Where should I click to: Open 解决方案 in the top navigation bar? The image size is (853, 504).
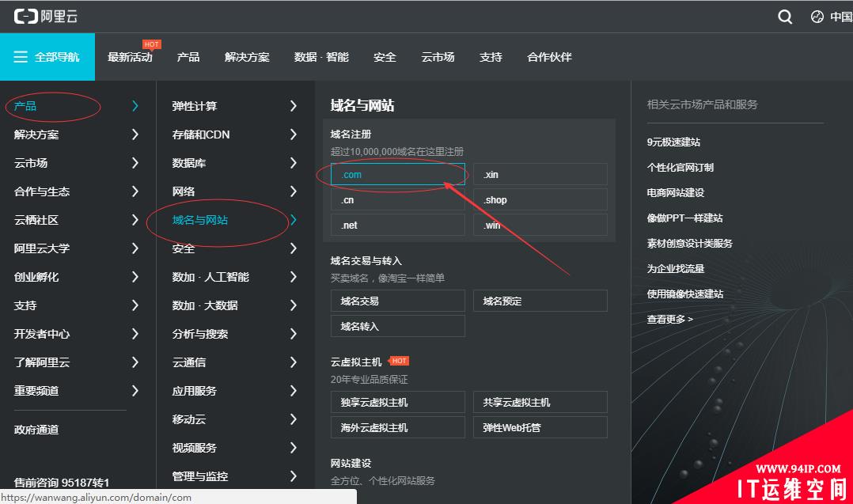247,57
